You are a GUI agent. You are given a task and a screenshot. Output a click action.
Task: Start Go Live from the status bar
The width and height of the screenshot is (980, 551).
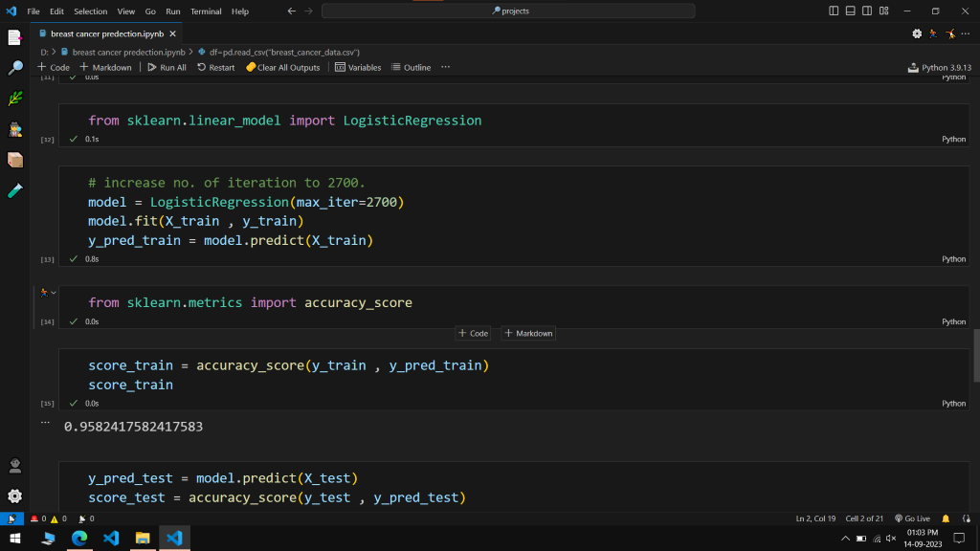[912, 518]
